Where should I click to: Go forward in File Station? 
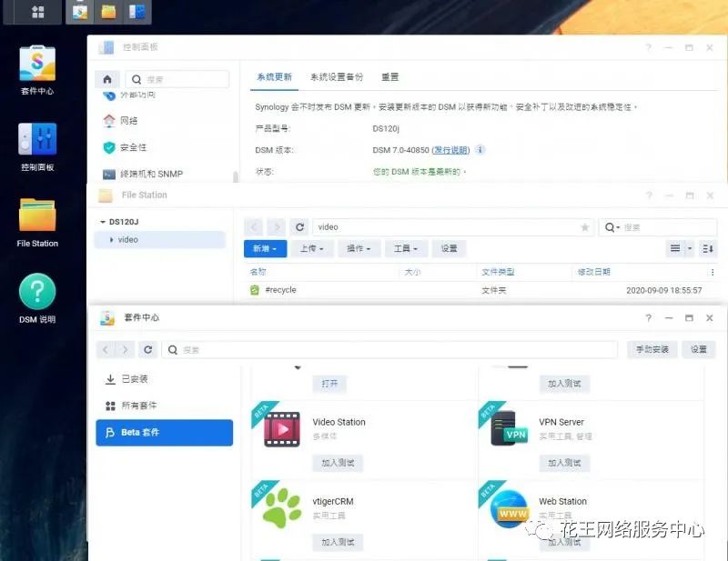coord(277,227)
